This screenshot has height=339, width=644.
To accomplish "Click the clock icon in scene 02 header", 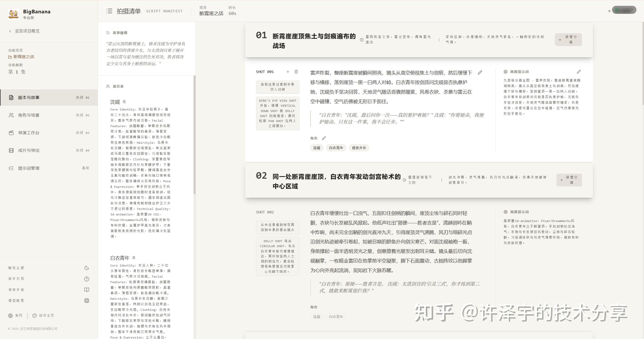I will click(404, 180).
